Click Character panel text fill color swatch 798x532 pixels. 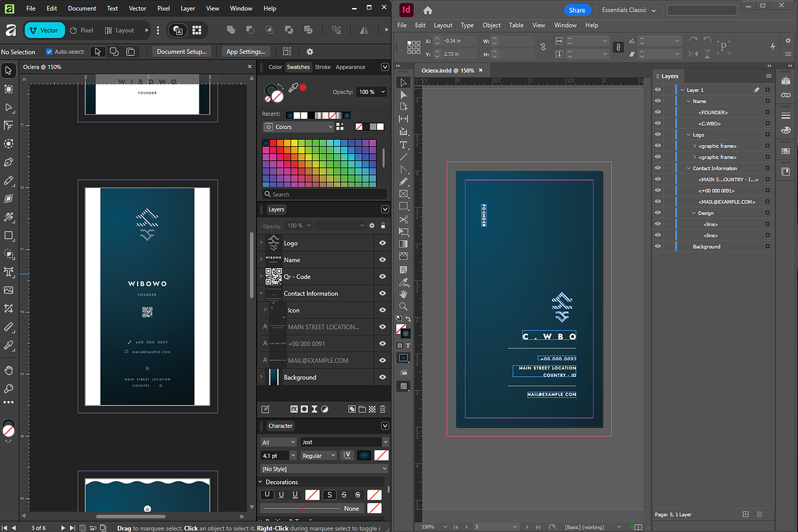(364, 456)
